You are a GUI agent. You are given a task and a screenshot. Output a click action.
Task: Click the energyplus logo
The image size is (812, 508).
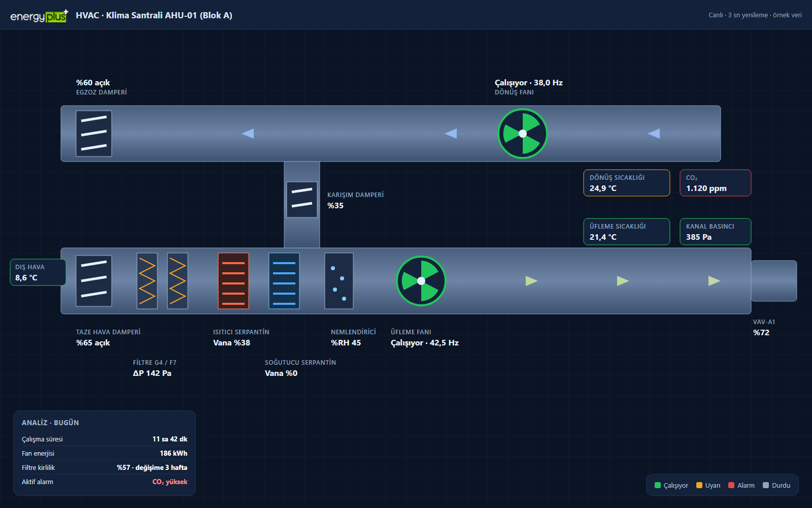pos(39,16)
